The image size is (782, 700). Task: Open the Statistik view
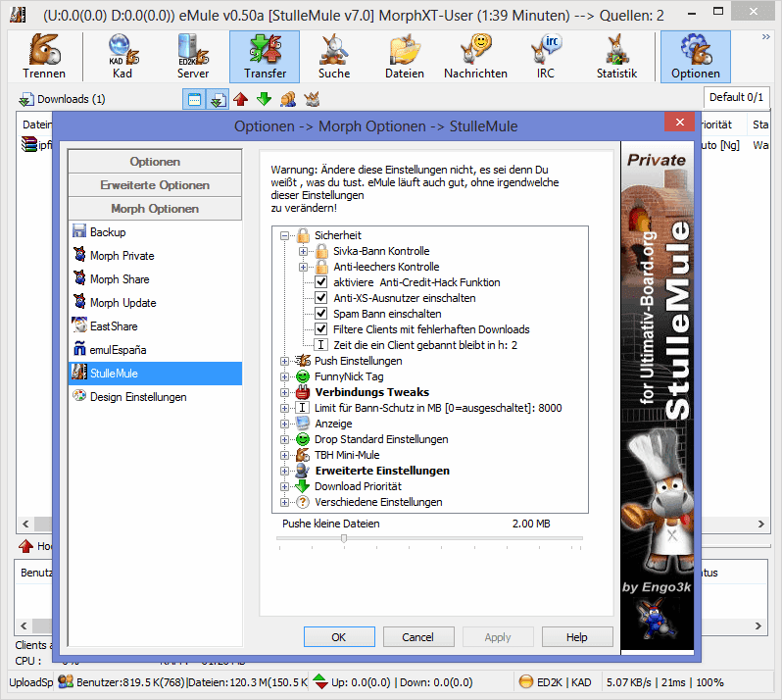(x=617, y=57)
